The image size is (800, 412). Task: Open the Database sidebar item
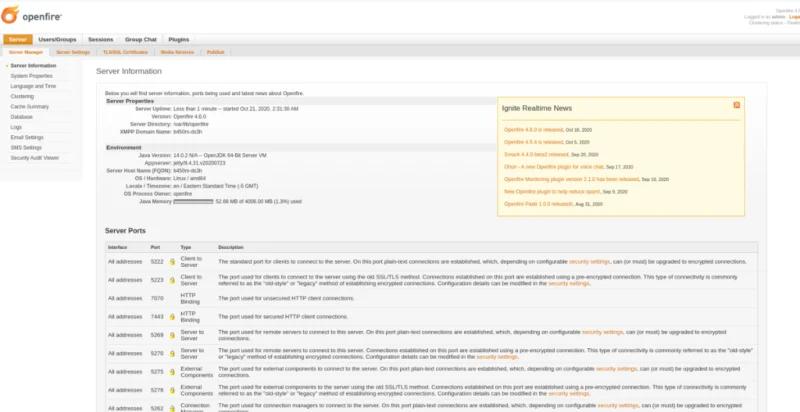[x=21, y=117]
